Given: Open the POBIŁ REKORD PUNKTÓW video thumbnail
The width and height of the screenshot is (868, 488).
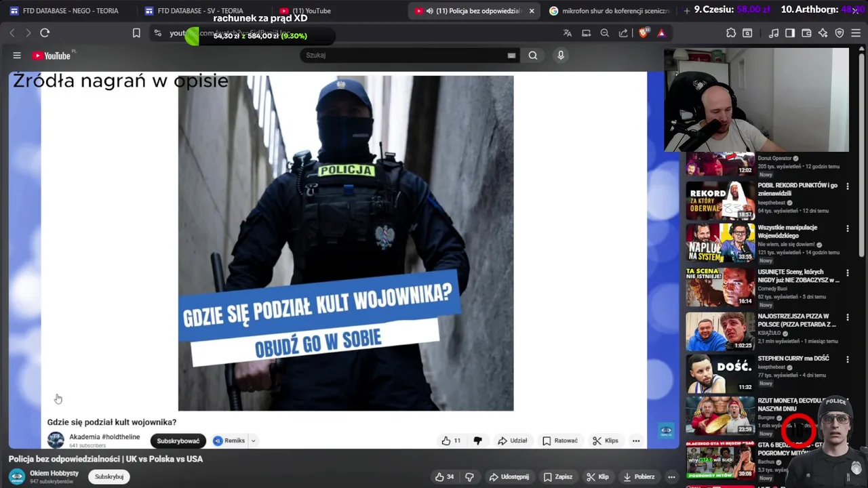Looking at the screenshot, I should [x=720, y=200].
